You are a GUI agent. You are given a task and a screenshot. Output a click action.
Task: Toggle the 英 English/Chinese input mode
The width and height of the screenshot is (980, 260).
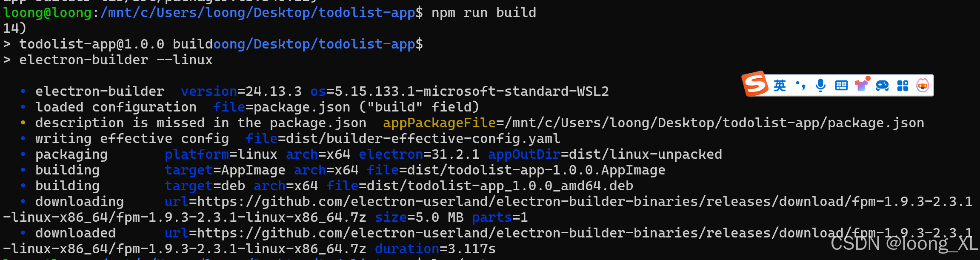coord(780,86)
